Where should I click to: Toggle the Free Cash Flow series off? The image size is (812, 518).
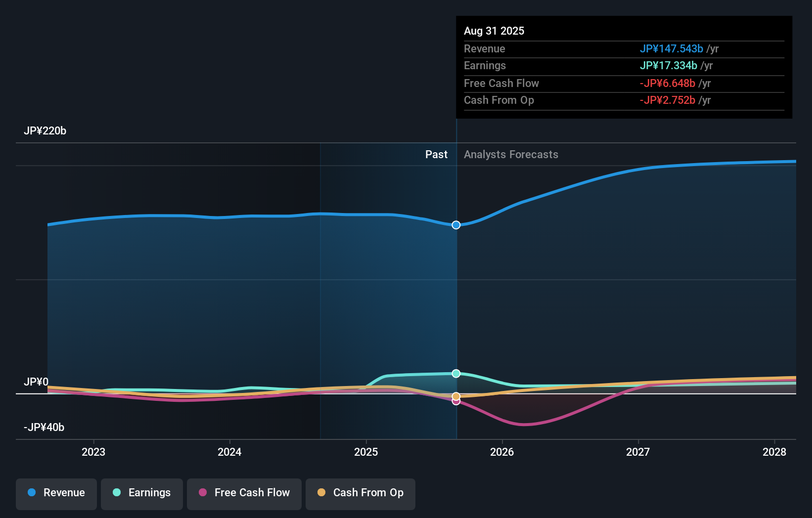(244, 493)
